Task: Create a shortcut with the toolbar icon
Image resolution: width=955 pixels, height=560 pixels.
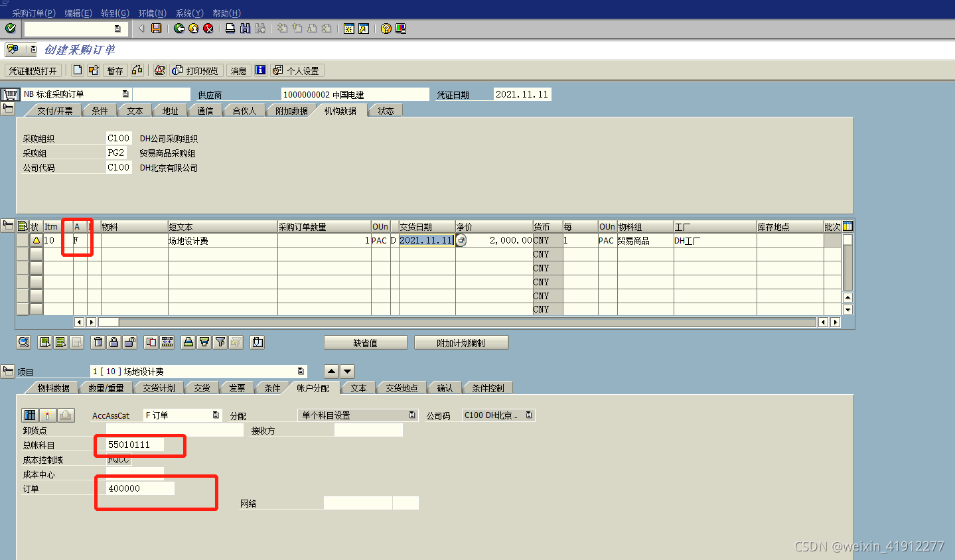Action: pos(364,29)
